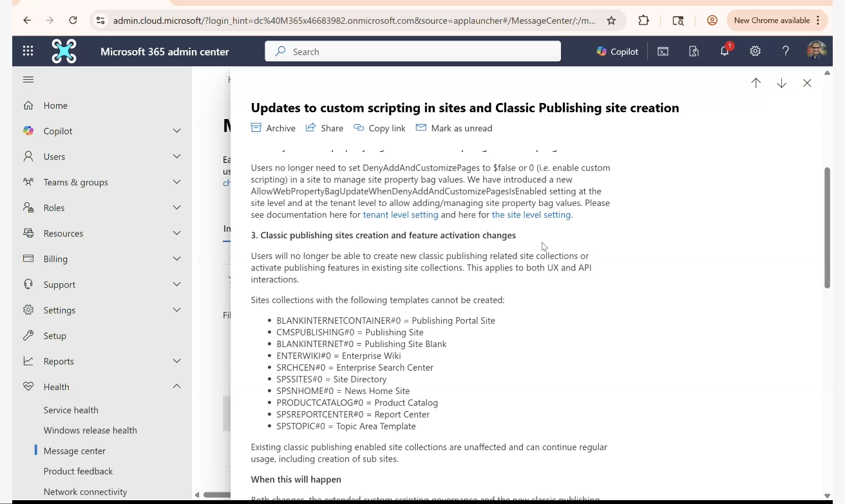Click the Home house icon

28,106
